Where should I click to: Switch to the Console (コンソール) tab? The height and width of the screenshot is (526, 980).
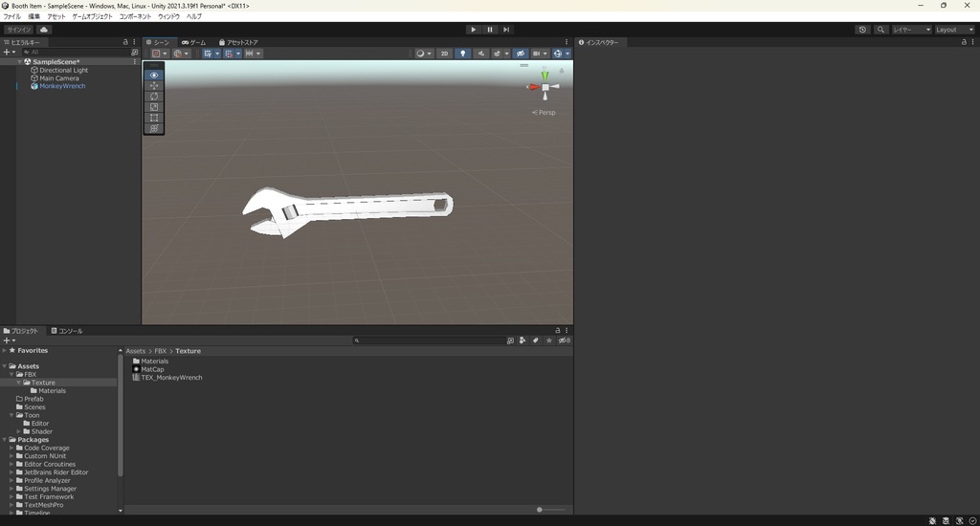click(67, 331)
